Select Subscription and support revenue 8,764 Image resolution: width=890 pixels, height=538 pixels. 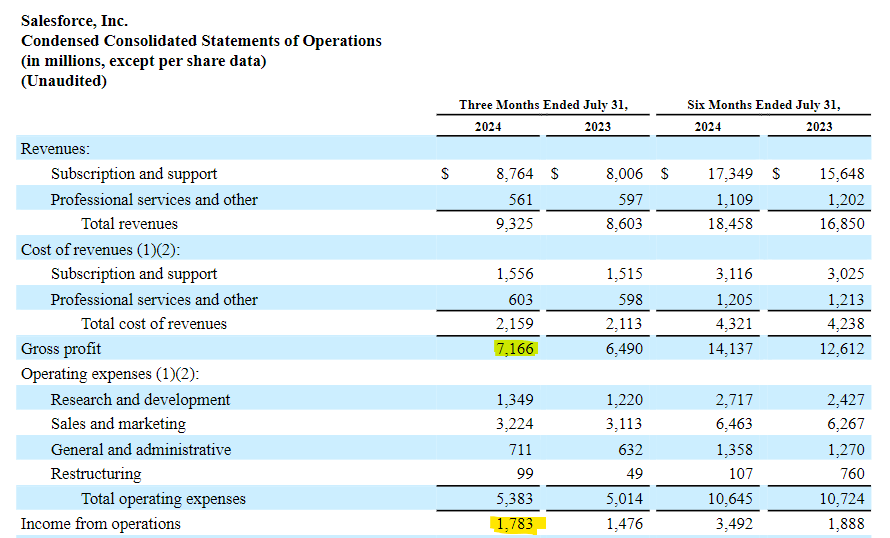click(x=515, y=174)
